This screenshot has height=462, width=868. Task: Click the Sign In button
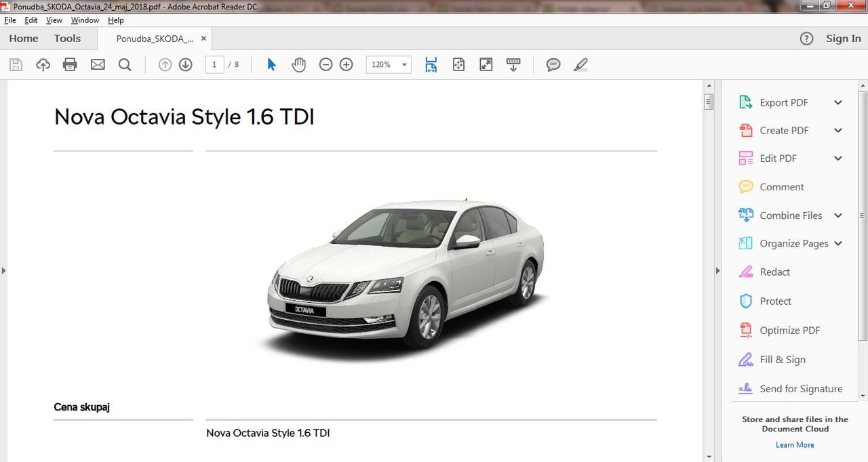(843, 39)
